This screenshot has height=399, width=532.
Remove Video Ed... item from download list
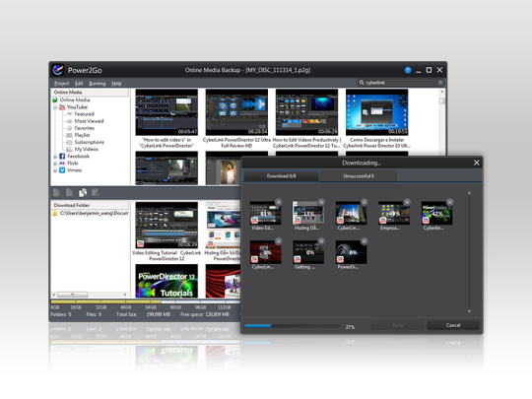tap(279, 202)
